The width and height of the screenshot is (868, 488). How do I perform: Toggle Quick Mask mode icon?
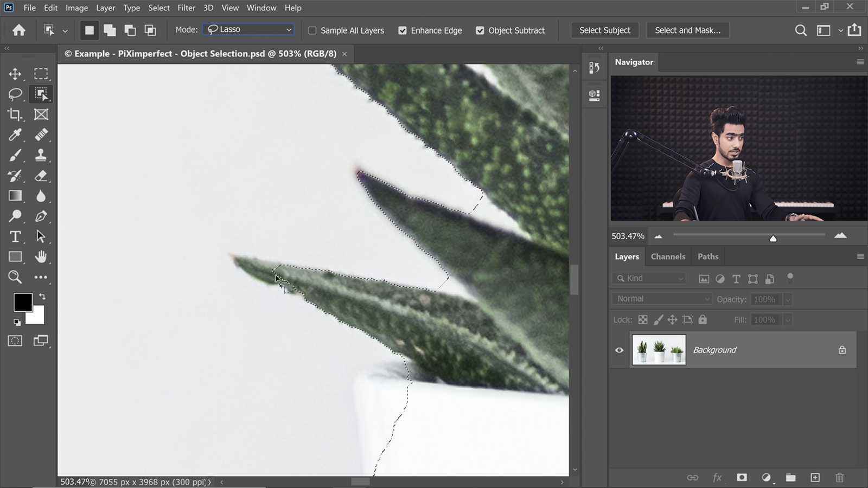[15, 341]
